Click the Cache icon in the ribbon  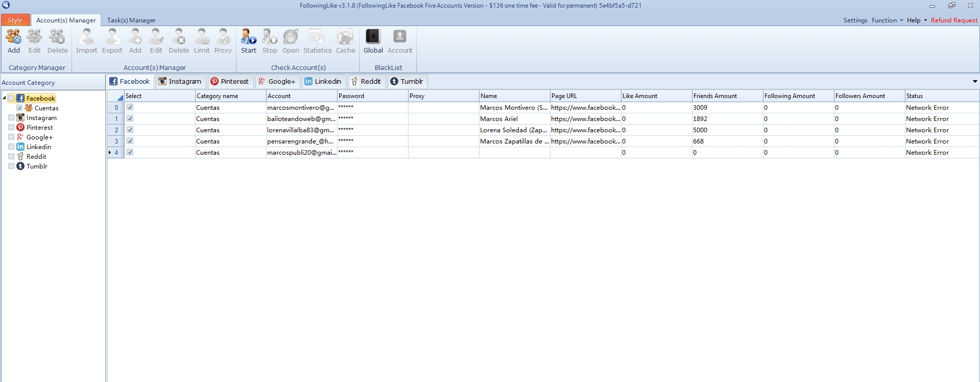click(x=345, y=41)
